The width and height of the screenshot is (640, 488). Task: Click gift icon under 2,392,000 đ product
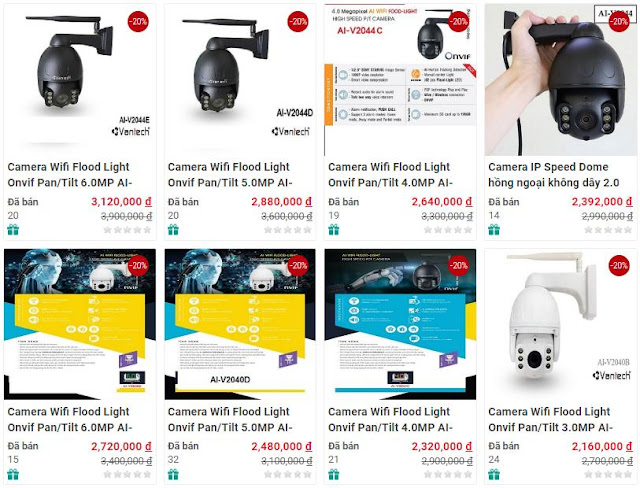click(494, 230)
